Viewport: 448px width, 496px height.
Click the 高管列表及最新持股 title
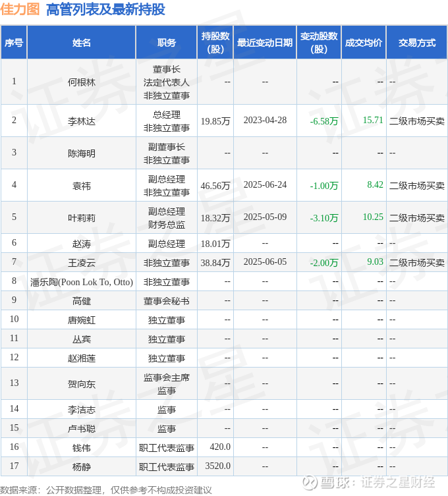click(x=105, y=9)
